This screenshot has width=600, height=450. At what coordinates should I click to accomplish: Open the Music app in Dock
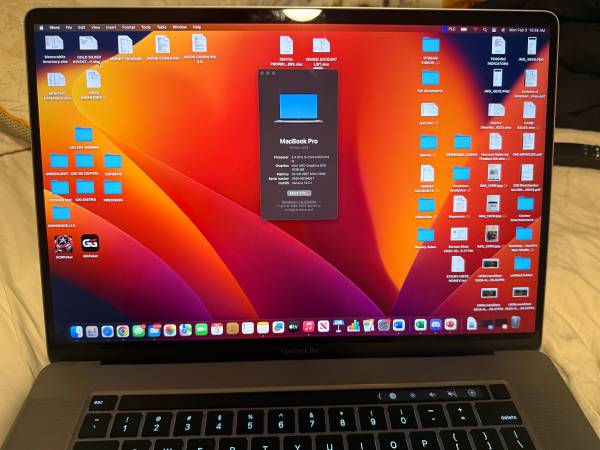(308, 327)
